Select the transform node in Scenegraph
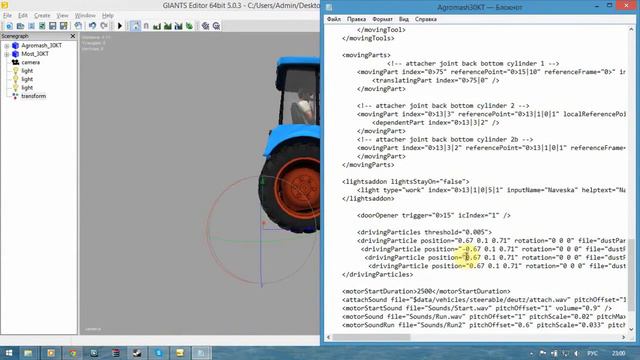 pos(33,96)
